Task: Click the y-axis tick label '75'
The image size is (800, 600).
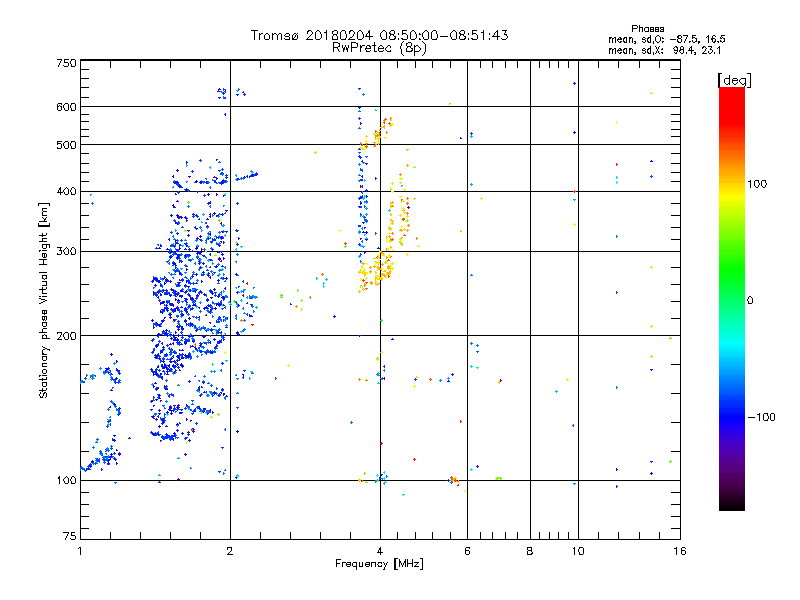Action: (x=70, y=536)
